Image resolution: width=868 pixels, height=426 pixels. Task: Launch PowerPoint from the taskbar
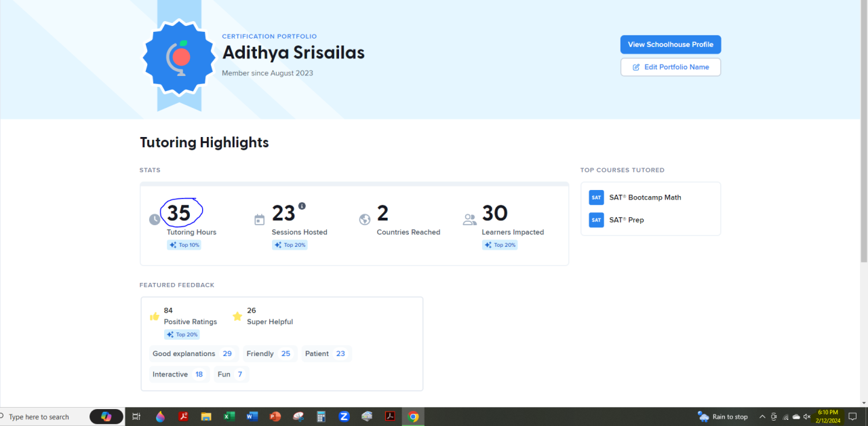[x=275, y=417]
